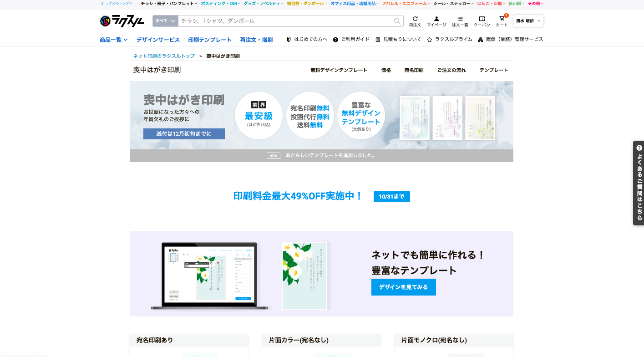Click the デザインを見てみる button

pyautogui.click(x=403, y=287)
